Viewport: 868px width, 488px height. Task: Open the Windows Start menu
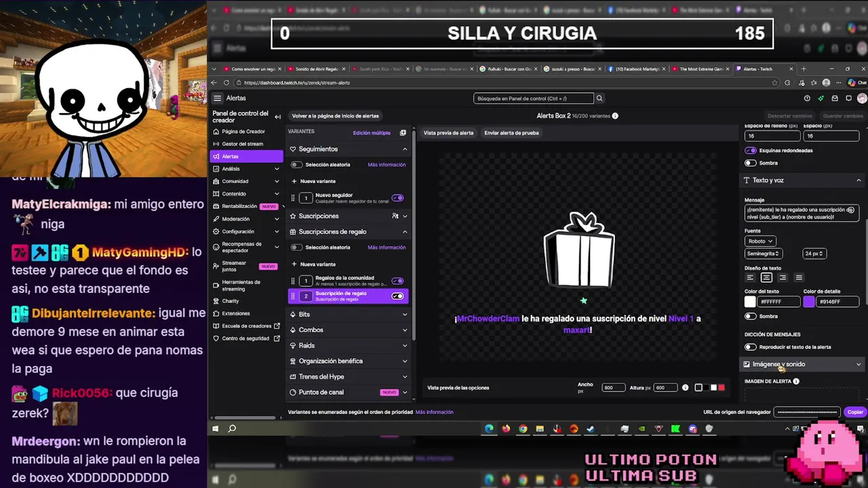tap(215, 428)
